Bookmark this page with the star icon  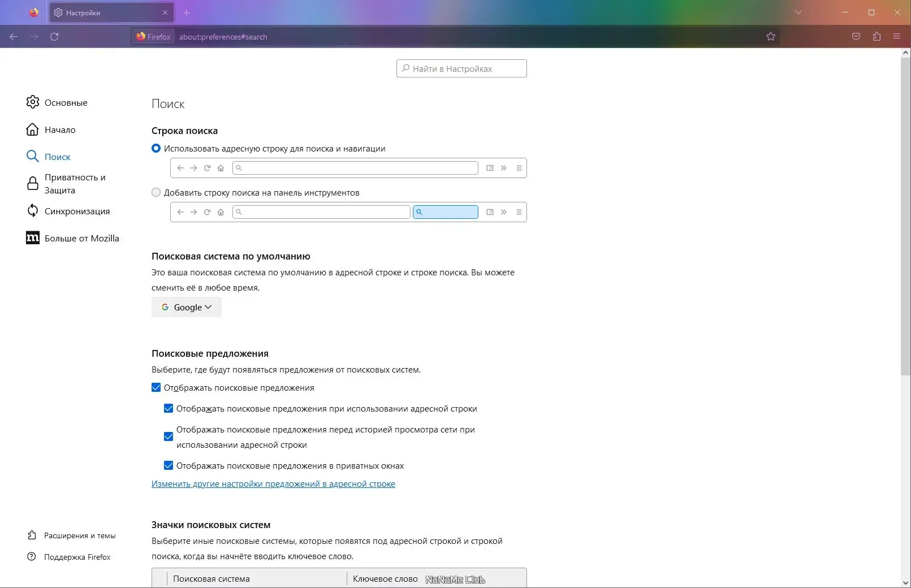tap(771, 37)
